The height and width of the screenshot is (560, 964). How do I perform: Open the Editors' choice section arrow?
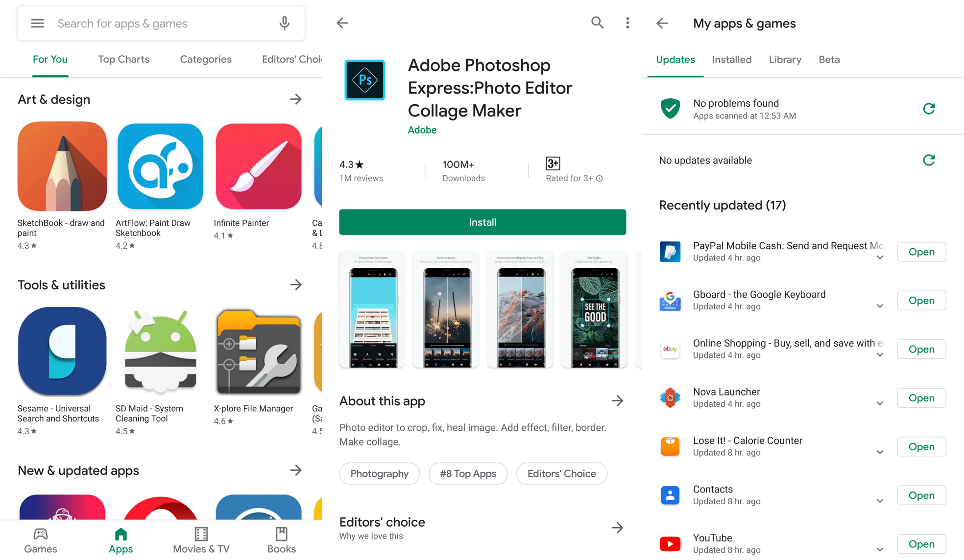(x=617, y=528)
